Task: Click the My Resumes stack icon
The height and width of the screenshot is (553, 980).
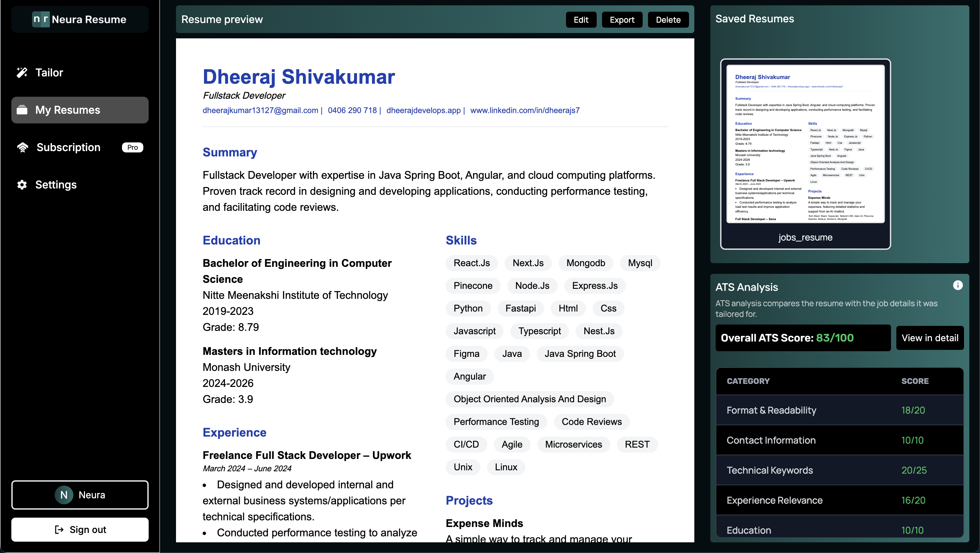Action: tap(22, 110)
